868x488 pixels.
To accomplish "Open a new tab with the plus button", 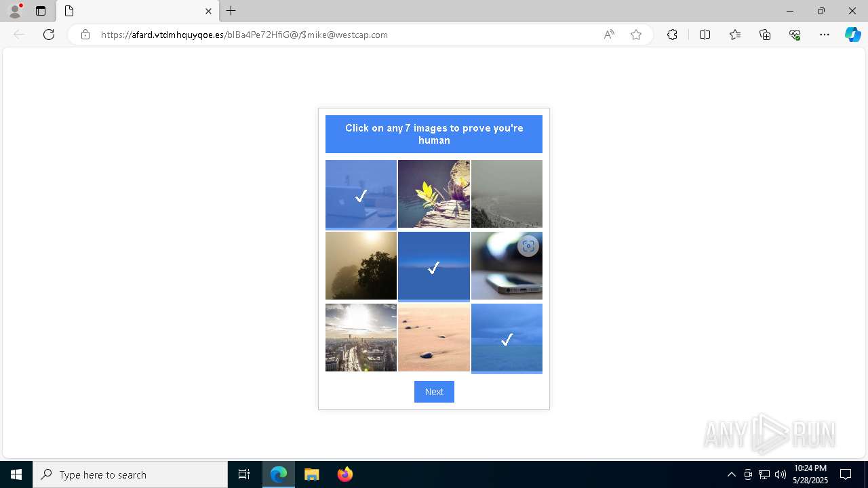I will 231,11.
